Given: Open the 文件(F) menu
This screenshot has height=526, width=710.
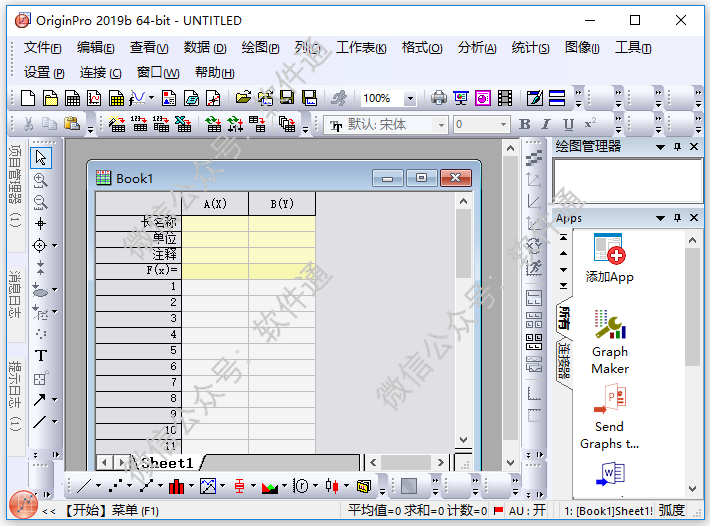Looking at the screenshot, I should 43,48.
